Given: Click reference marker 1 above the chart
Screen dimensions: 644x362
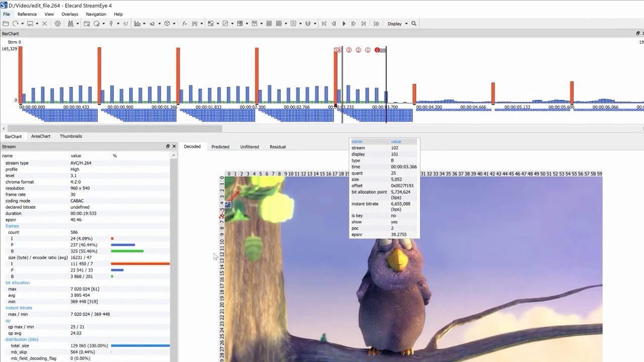Looking at the screenshot, I should [368, 50].
